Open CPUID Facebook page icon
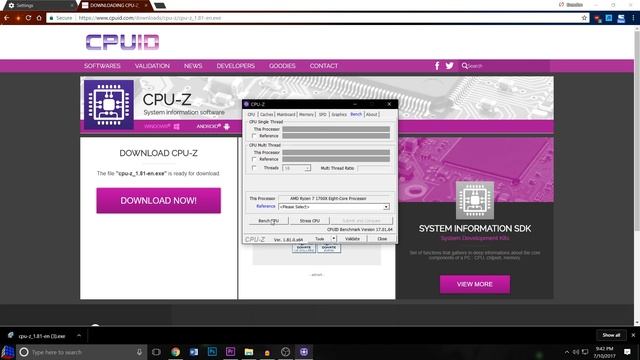This screenshot has height=360, width=640. tap(437, 66)
